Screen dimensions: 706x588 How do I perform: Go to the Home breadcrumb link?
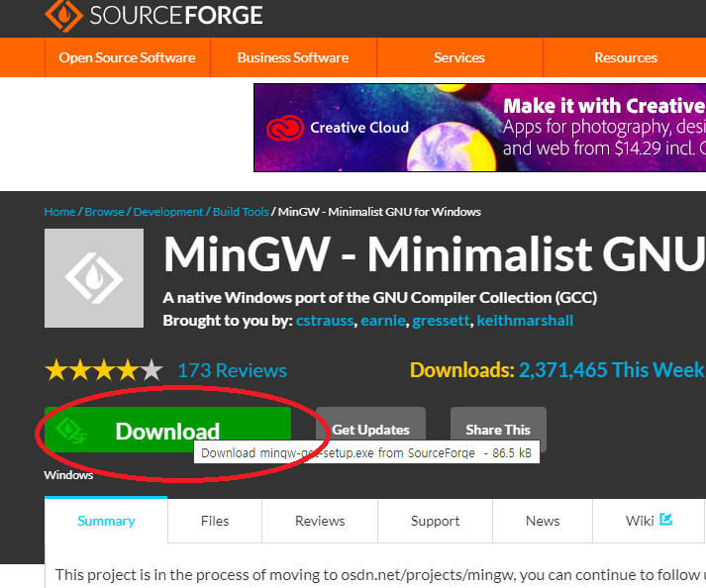coord(59,212)
